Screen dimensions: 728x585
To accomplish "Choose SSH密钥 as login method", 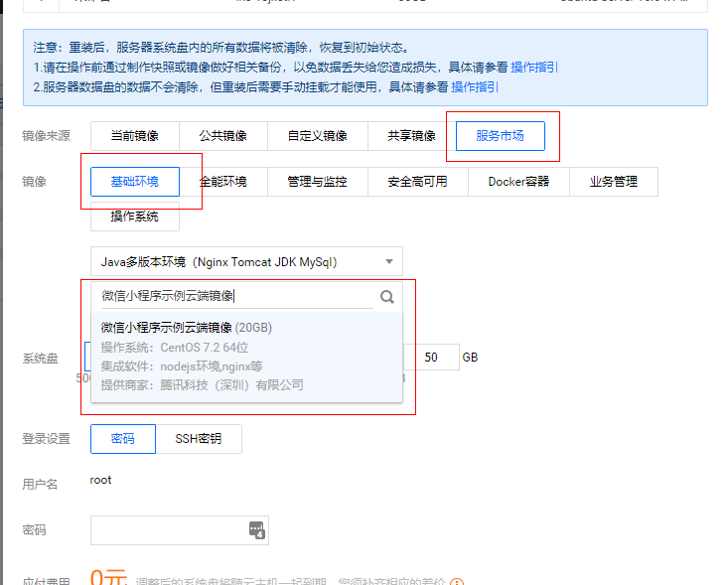I will click(x=199, y=439).
